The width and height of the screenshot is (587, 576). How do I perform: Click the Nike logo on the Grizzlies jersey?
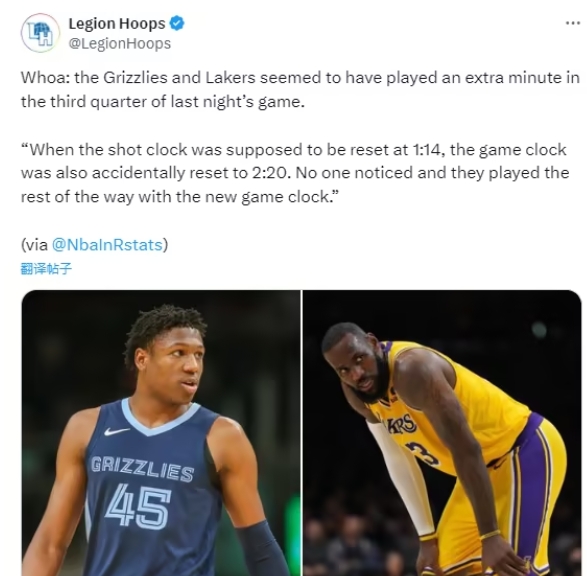116,431
